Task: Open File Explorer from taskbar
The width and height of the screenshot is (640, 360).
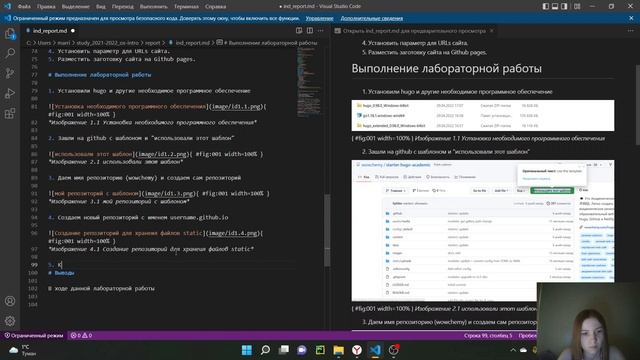Action: point(338,350)
